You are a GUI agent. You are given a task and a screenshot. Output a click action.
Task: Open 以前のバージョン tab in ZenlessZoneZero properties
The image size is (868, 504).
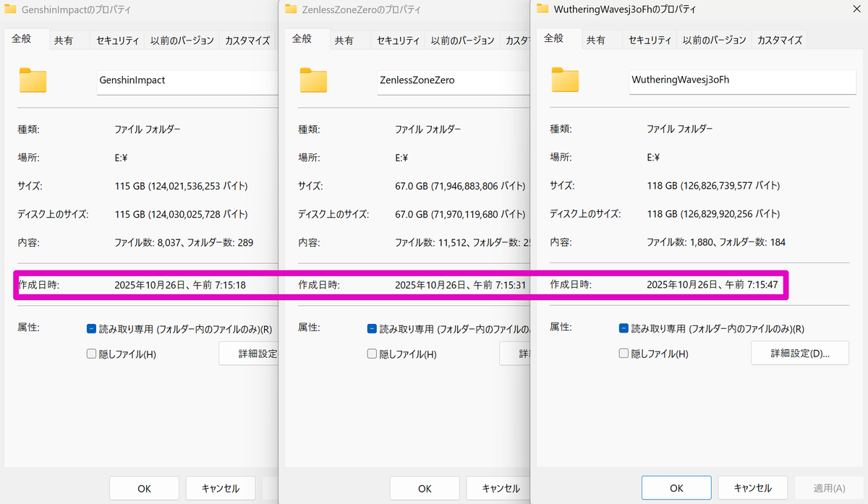(463, 40)
